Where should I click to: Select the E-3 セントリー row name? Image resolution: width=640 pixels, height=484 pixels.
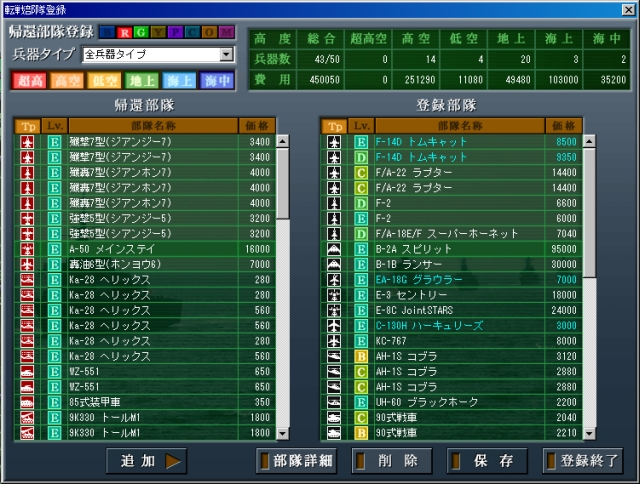click(411, 295)
